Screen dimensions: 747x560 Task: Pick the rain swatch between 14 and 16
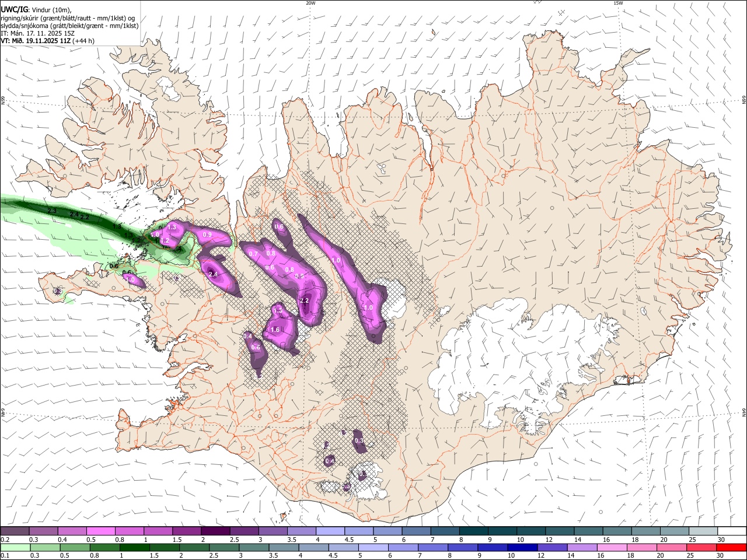pyautogui.click(x=582, y=547)
